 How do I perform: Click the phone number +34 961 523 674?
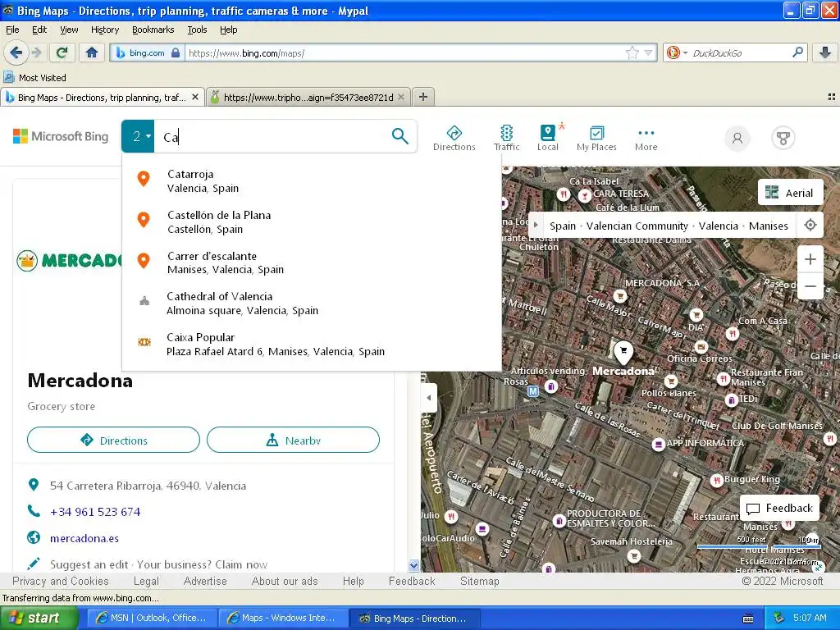tap(95, 512)
